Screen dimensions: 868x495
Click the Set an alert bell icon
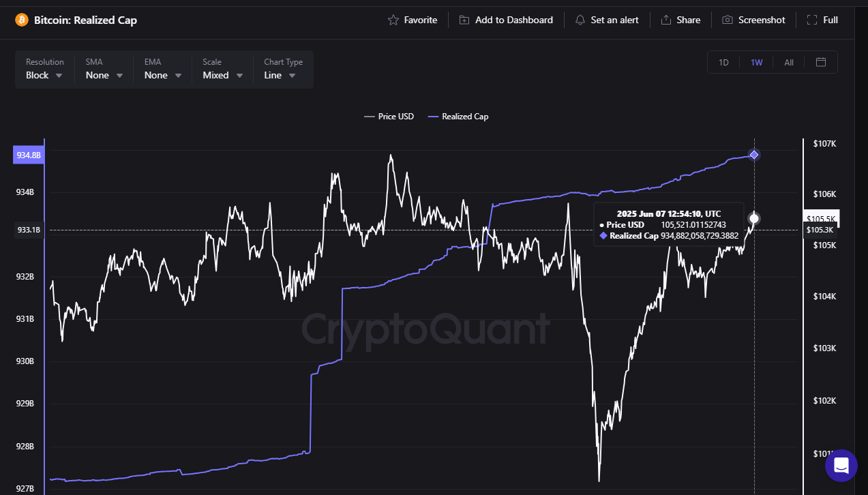[580, 20]
